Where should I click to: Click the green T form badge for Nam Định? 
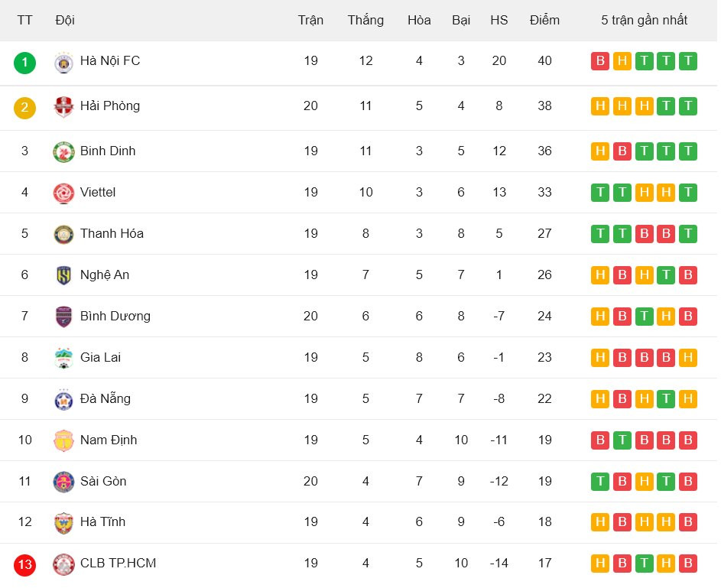pyautogui.click(x=622, y=440)
